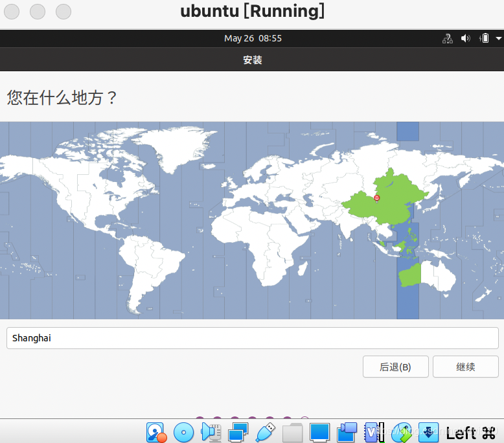The height and width of the screenshot is (443, 504).
Task: Click the mouse integration indicator icon
Action: pos(402,433)
